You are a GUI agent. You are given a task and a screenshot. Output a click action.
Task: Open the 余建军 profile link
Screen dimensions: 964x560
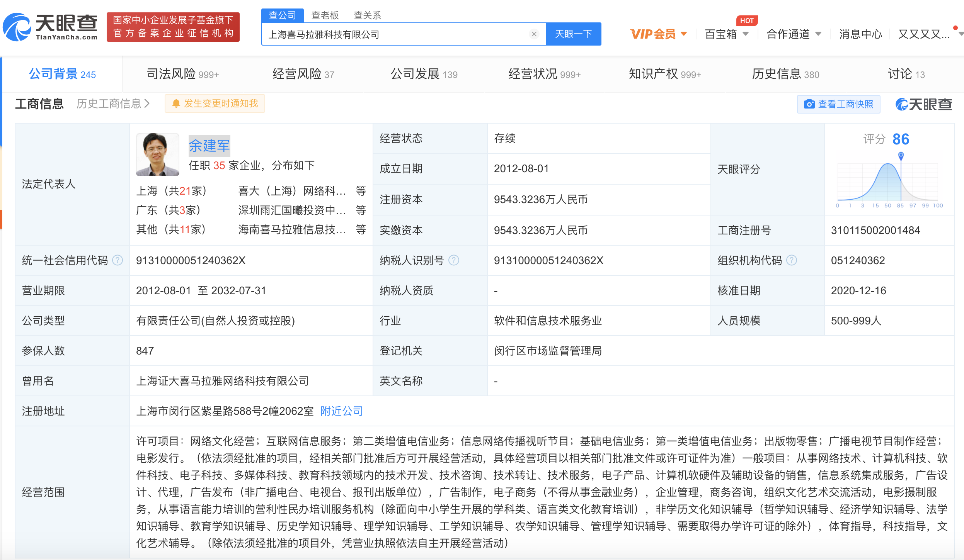coord(209,146)
